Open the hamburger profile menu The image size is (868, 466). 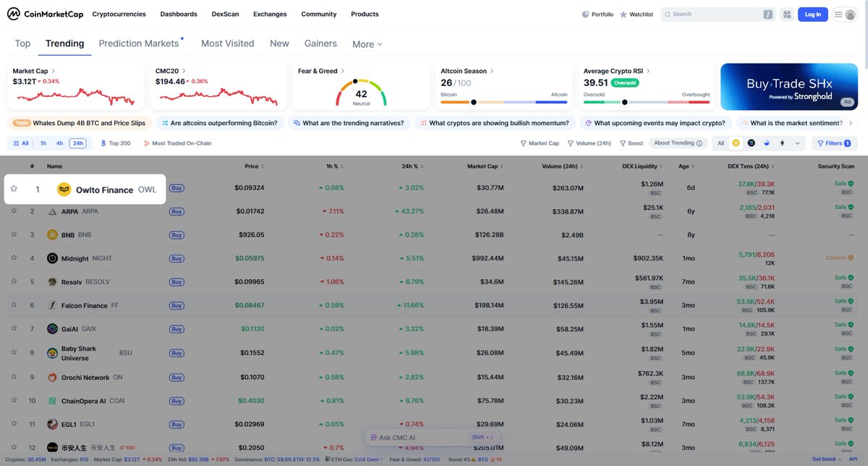pyautogui.click(x=844, y=14)
